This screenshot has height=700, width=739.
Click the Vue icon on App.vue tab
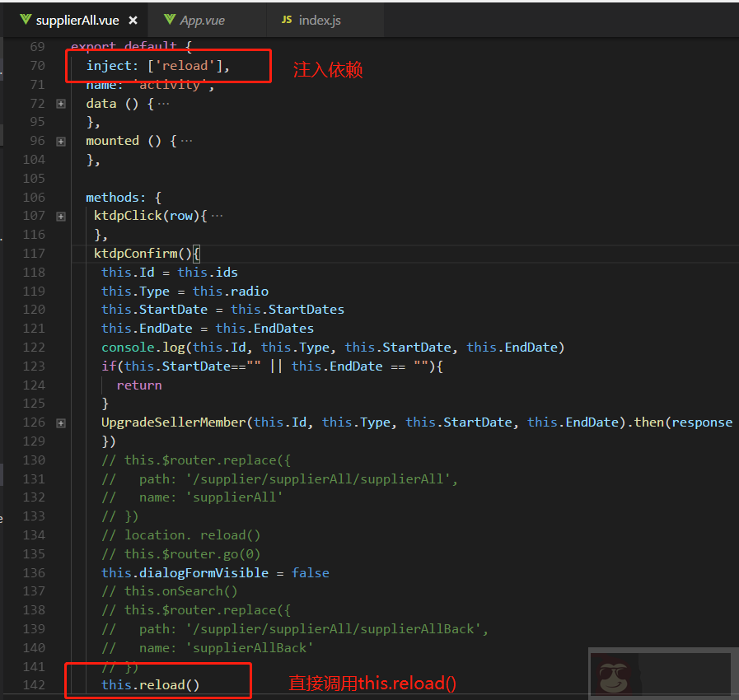click(x=169, y=20)
